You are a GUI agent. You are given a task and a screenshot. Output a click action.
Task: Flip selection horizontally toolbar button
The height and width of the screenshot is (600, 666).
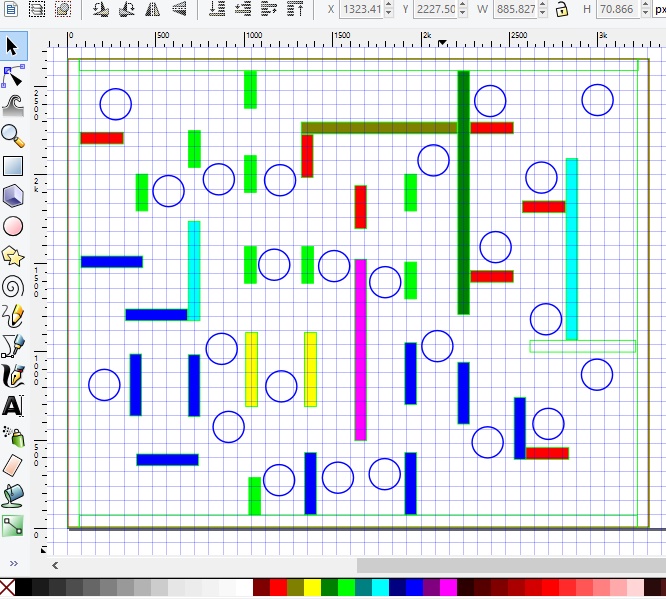click(152, 9)
